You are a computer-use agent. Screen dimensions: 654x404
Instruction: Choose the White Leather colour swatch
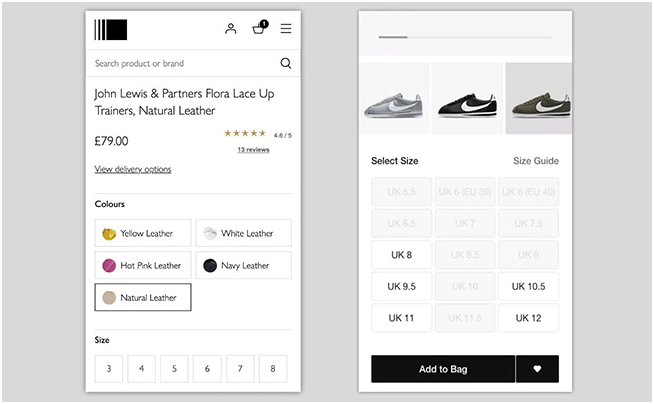tap(243, 233)
